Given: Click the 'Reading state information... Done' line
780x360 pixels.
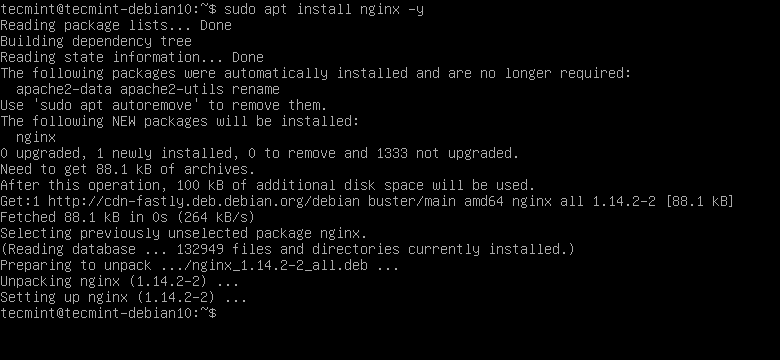Looking at the screenshot, I should (x=132, y=57).
